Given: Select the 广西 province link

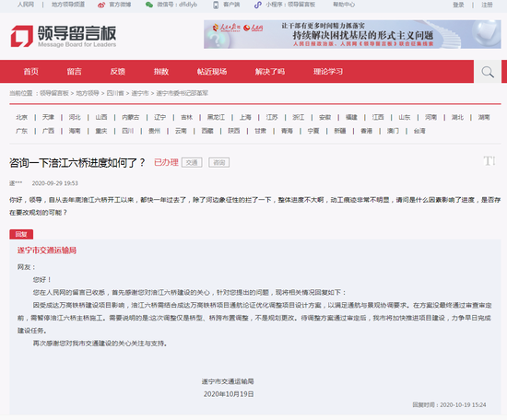Looking at the screenshot, I should tap(48, 131).
